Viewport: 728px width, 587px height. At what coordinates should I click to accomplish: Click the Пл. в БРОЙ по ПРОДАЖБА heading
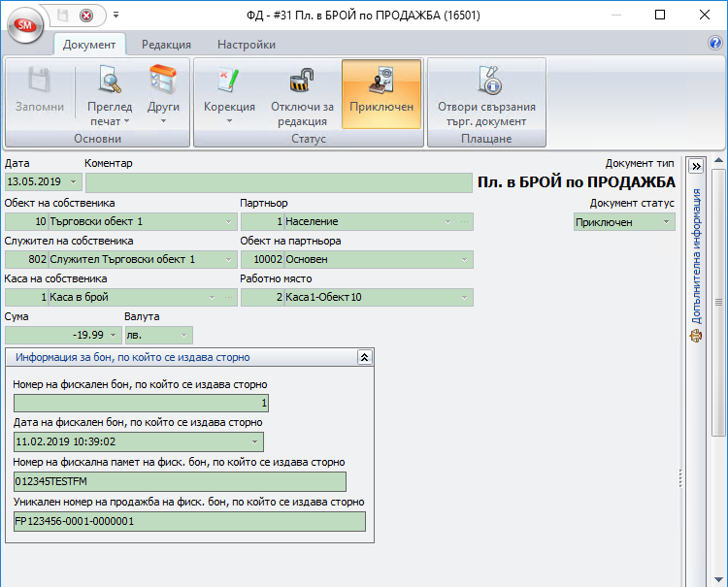(x=577, y=181)
